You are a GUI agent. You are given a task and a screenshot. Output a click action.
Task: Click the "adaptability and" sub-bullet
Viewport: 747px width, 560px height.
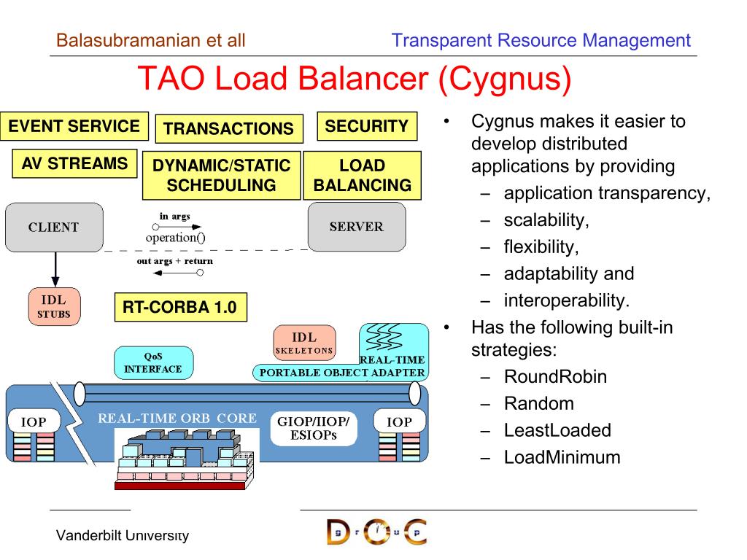569,274
